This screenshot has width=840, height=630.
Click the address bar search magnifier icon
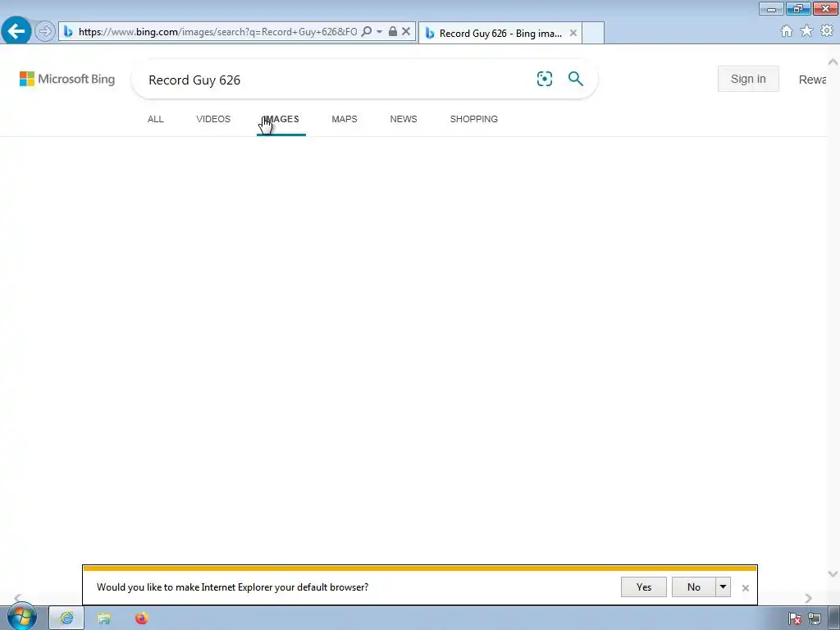[367, 32]
